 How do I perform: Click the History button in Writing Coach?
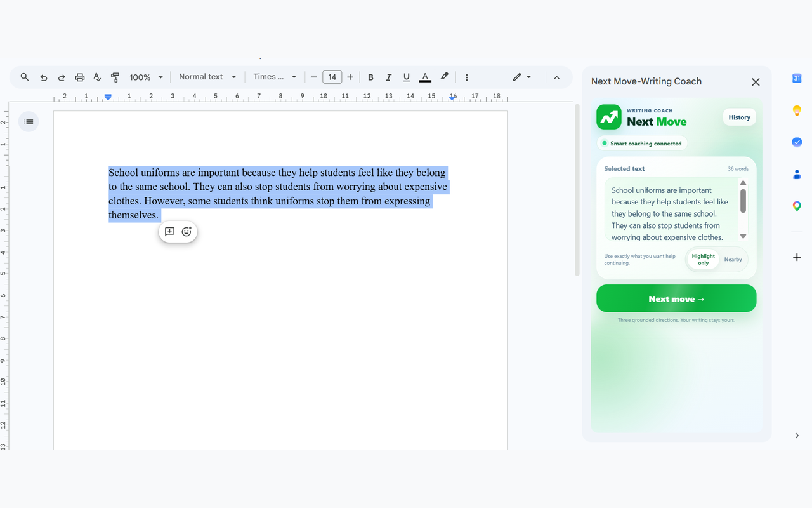pos(739,117)
